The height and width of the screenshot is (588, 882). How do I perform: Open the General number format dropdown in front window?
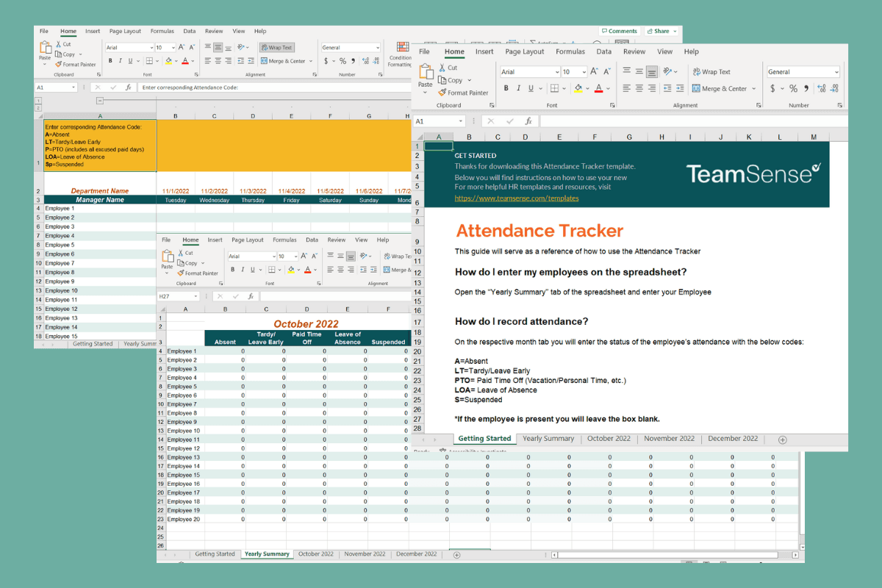click(x=836, y=72)
